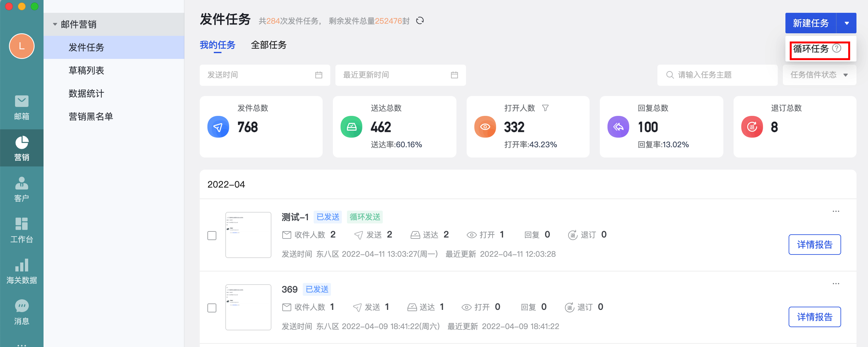The width and height of the screenshot is (868, 347).
Task: Open the 海关数据 customs data icon
Action: click(21, 271)
